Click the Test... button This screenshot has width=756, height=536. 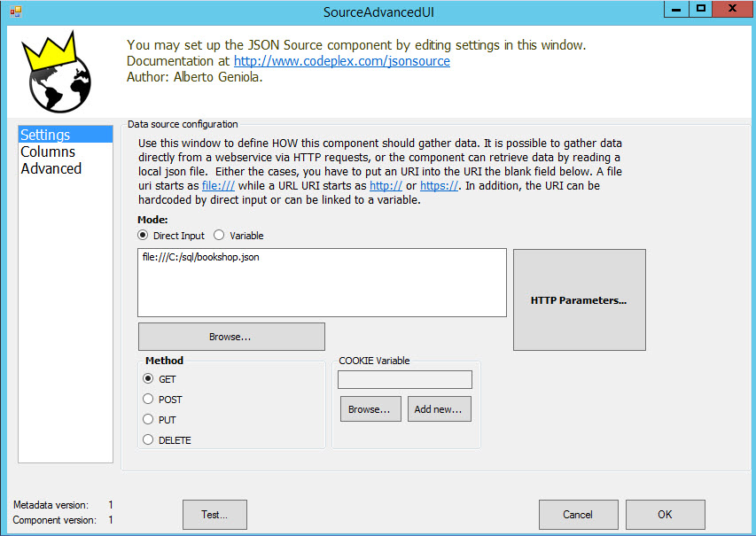tap(214, 515)
